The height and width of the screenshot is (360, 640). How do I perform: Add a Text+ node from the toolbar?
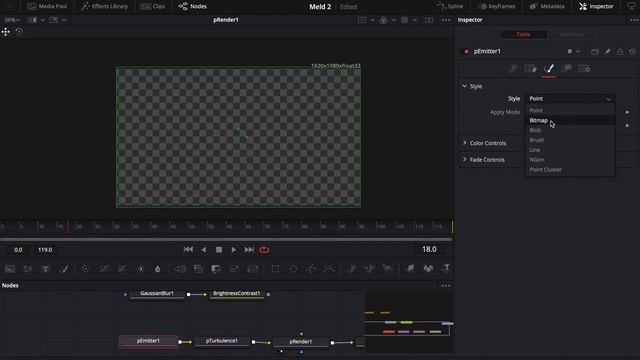click(x=45, y=269)
